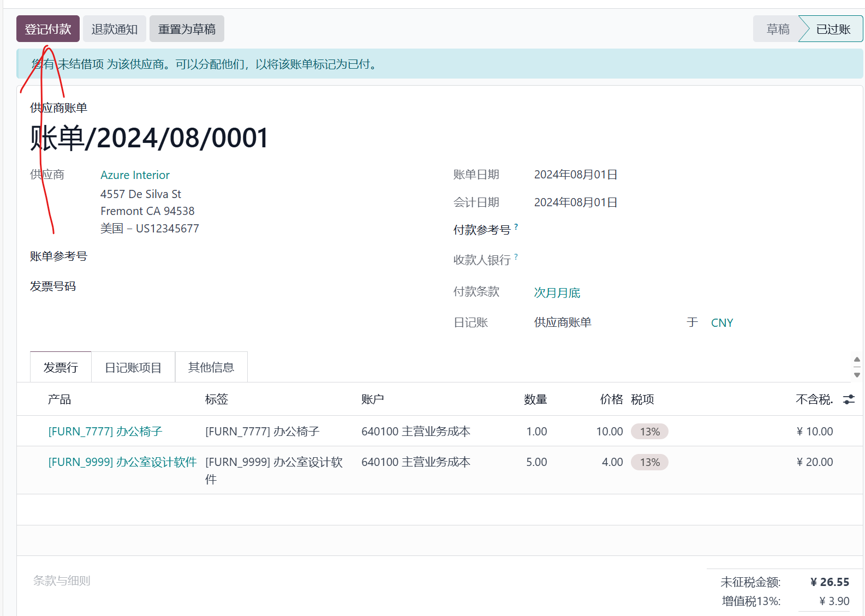Select the 草稿 status stage
Image resolution: width=865 pixels, height=616 pixels.
tap(777, 29)
